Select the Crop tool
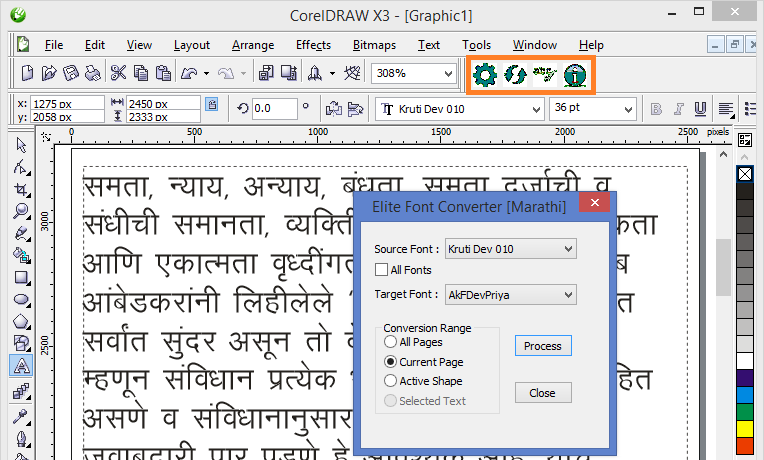 coord(21,190)
